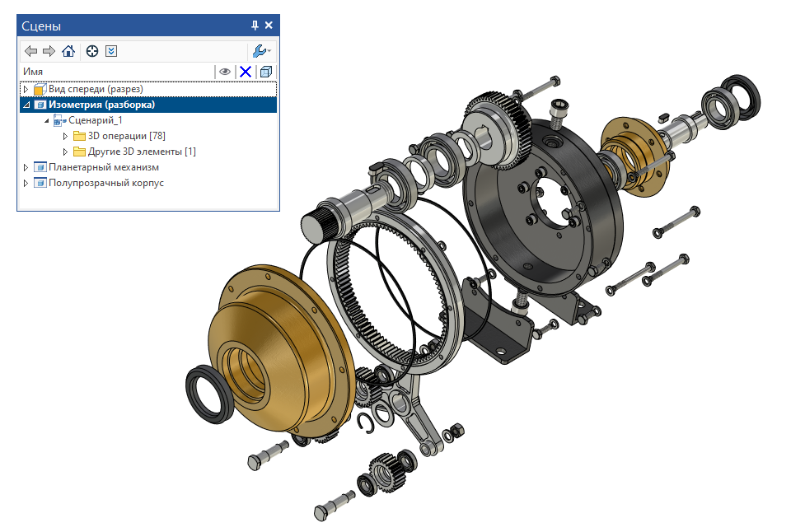Click the blue X column icon

[245, 72]
